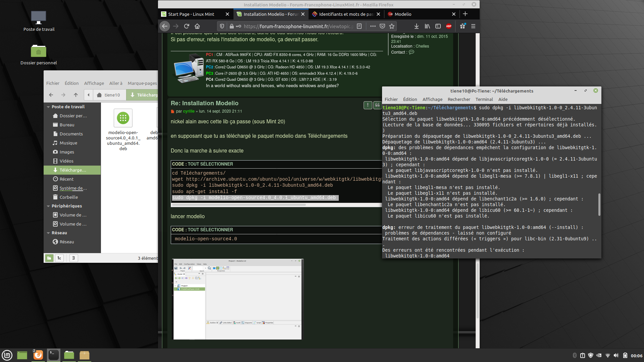The width and height of the screenshot is (644, 362).
Task: Collapse Réseau sidebar section header
Action: pyautogui.click(x=48, y=233)
